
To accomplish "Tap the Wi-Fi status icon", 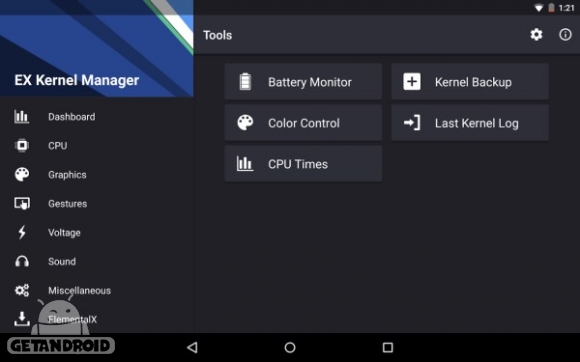I will [539, 8].
